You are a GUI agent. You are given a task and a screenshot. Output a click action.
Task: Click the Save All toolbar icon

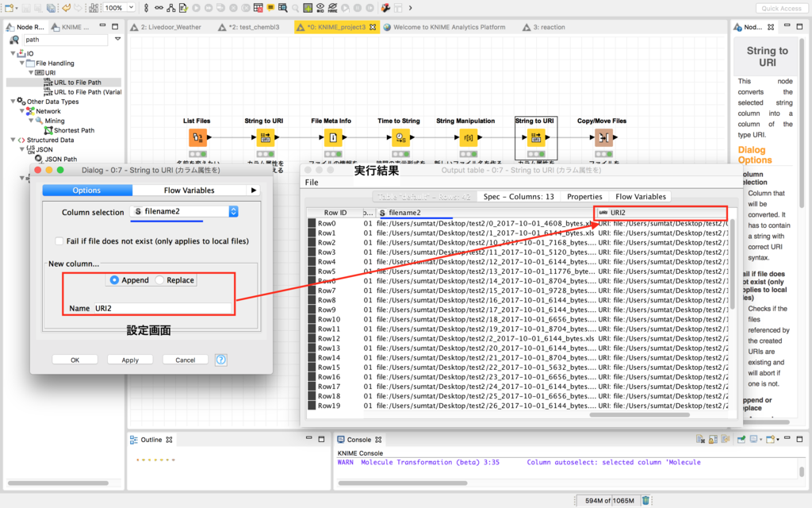[51, 8]
